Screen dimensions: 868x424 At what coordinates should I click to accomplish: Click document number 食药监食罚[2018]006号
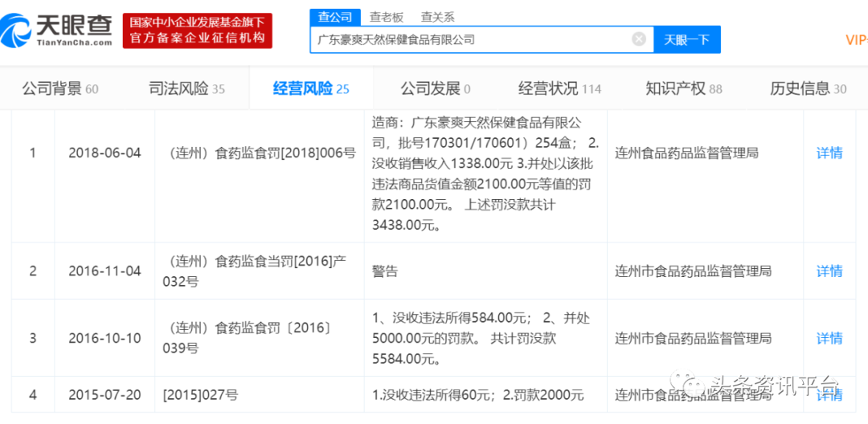tap(260, 153)
